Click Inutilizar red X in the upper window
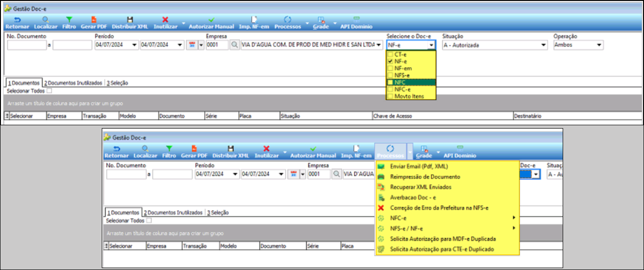The height and width of the screenshot is (270, 644). (x=166, y=20)
